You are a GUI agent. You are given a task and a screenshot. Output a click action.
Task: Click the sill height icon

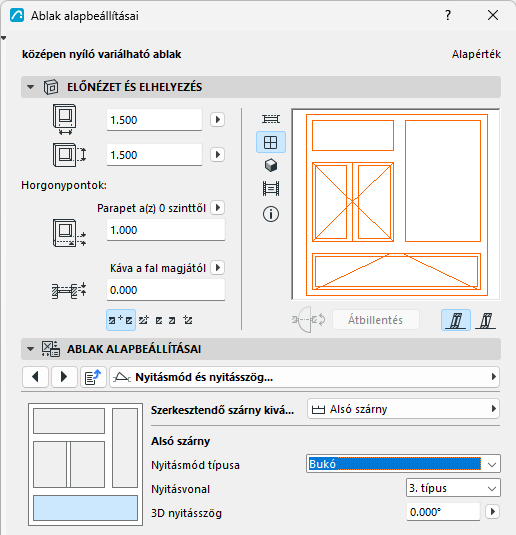[x=69, y=233]
